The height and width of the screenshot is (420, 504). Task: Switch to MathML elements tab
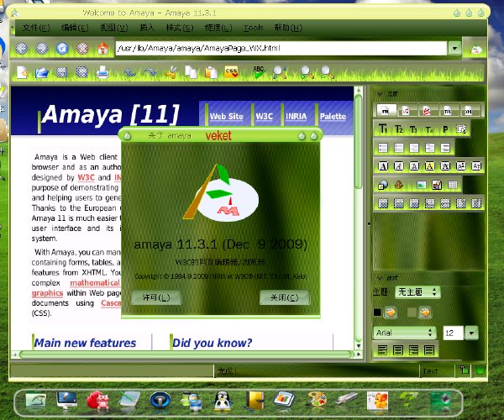click(406, 111)
